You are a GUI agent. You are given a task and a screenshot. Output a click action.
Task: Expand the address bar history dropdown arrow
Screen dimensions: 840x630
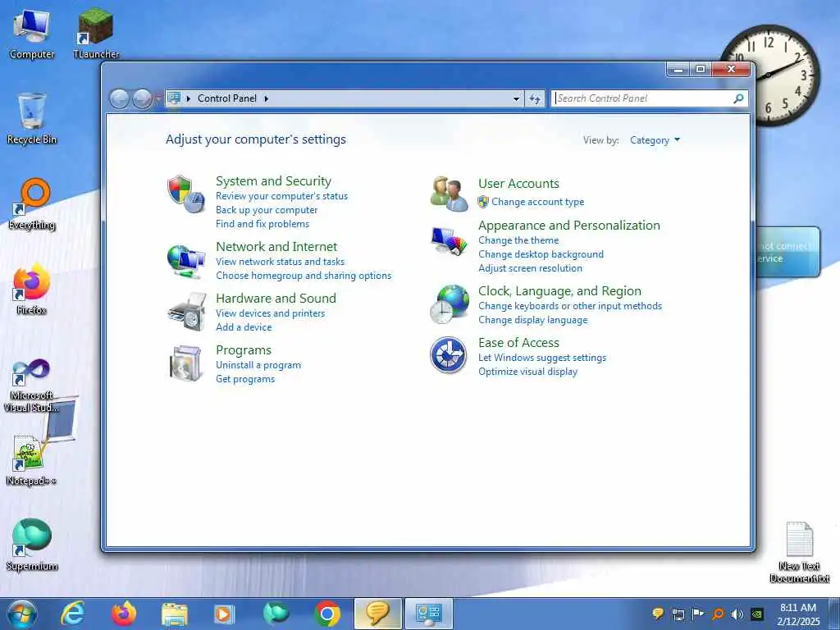pos(516,98)
